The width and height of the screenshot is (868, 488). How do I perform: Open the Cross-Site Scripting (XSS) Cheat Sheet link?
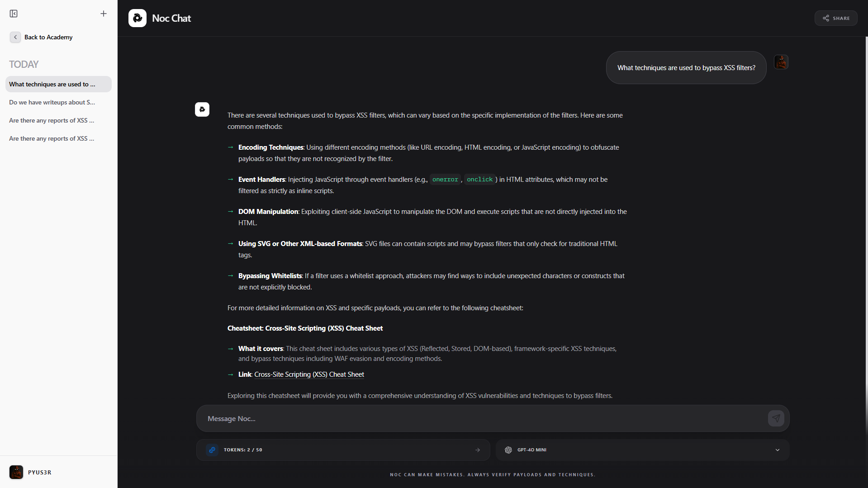309,374
